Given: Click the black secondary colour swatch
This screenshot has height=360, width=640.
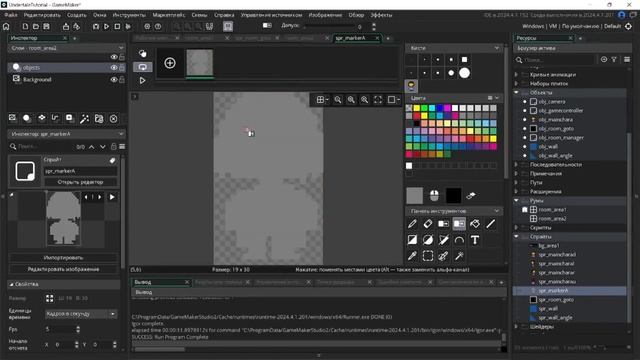Looking at the screenshot, I should (453, 196).
